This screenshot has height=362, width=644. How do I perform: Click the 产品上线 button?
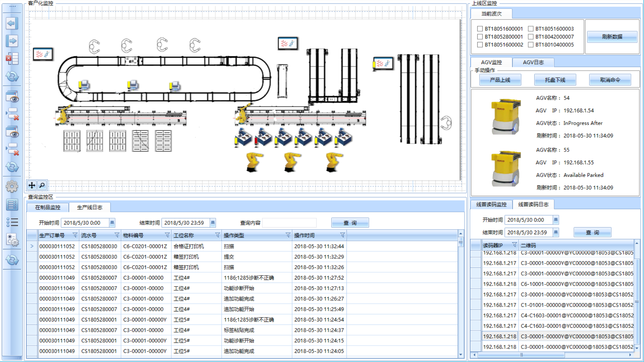pyautogui.click(x=500, y=80)
